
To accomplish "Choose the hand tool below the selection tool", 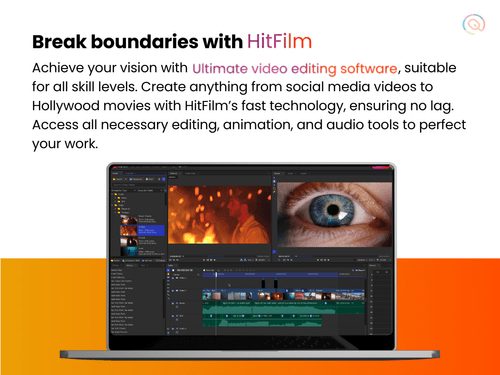I will coord(274,185).
